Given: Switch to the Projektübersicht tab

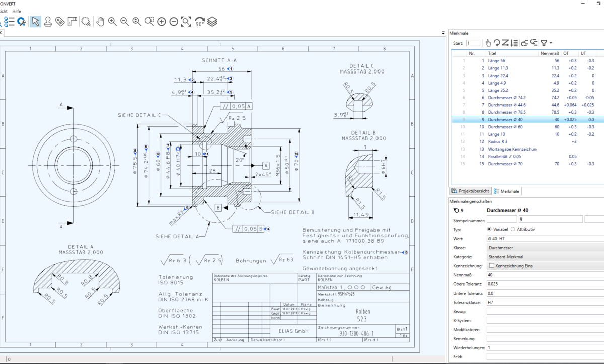Looking at the screenshot, I should click(470, 191).
